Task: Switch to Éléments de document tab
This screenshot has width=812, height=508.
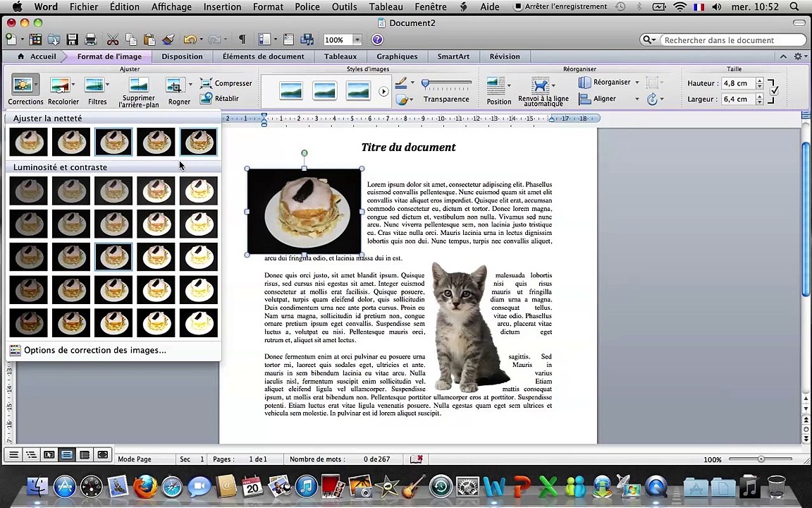Action: click(x=263, y=56)
